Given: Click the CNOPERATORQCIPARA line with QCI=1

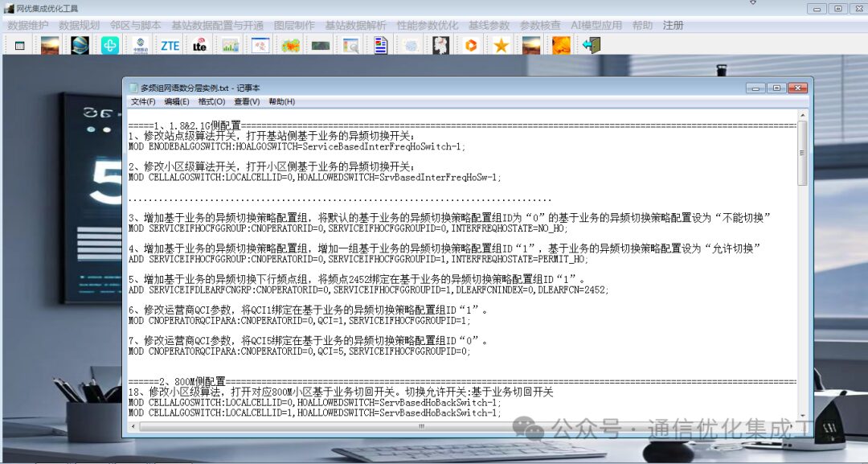Looking at the screenshot, I should click(300, 321).
